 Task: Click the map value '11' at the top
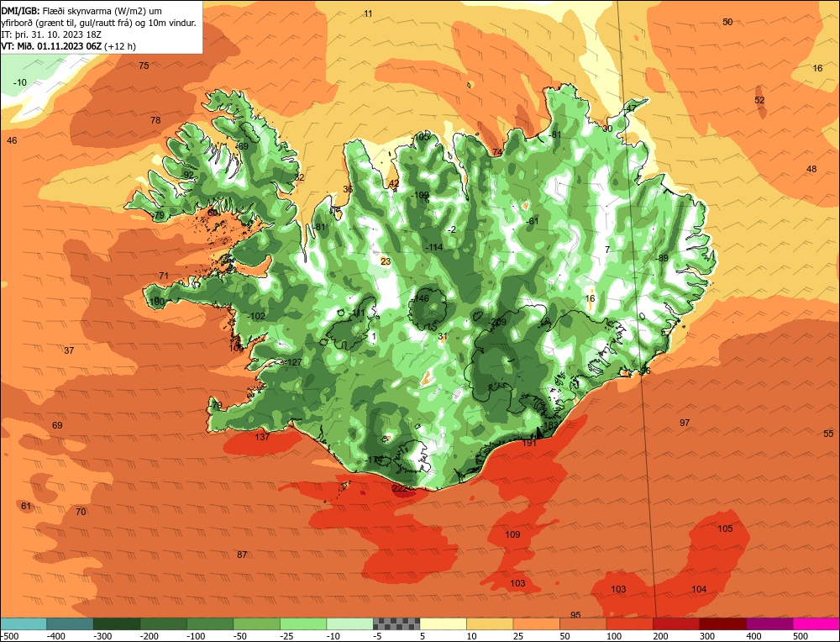pos(368,14)
